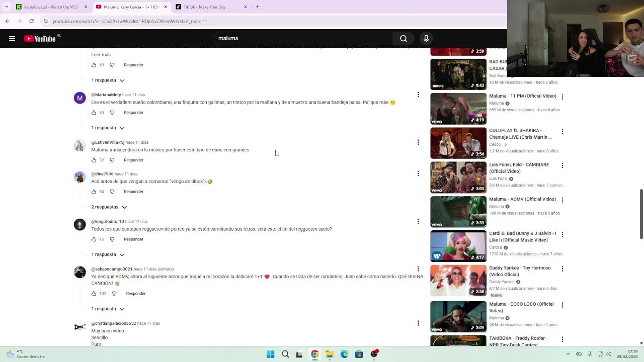The height and width of the screenshot is (362, 644).
Task: Open options menu for @dina7546 comment
Action: tap(418, 174)
